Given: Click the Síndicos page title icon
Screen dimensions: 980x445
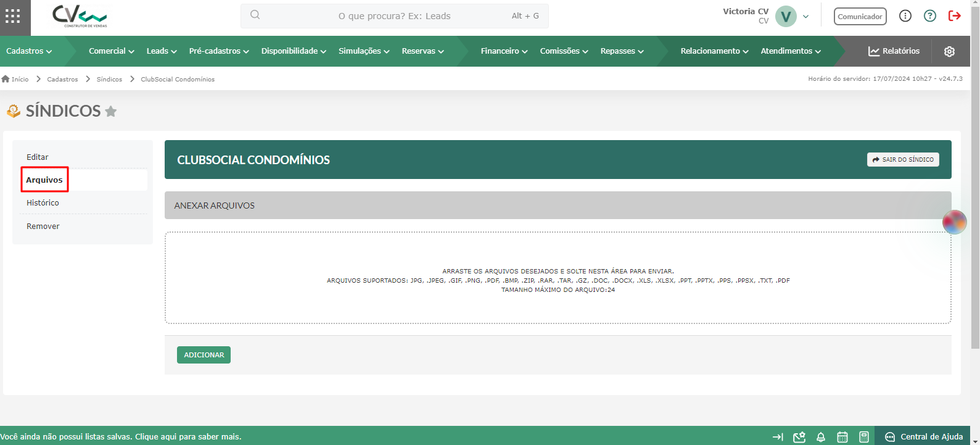Looking at the screenshot, I should (14, 111).
